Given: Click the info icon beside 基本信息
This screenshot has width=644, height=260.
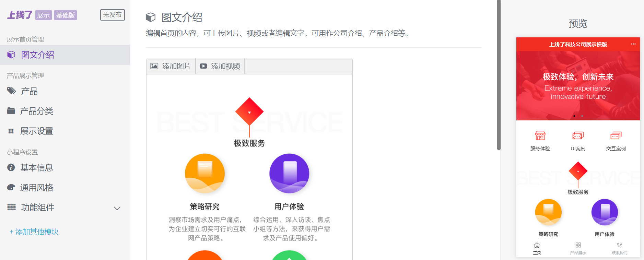Looking at the screenshot, I should tap(11, 167).
